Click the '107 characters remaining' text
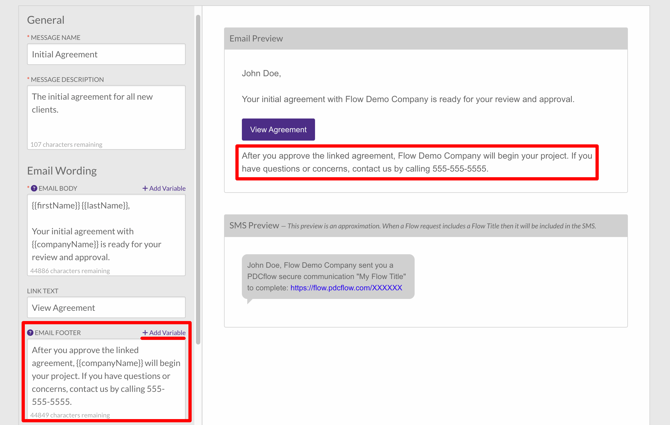The height and width of the screenshot is (425, 670). coord(66,144)
